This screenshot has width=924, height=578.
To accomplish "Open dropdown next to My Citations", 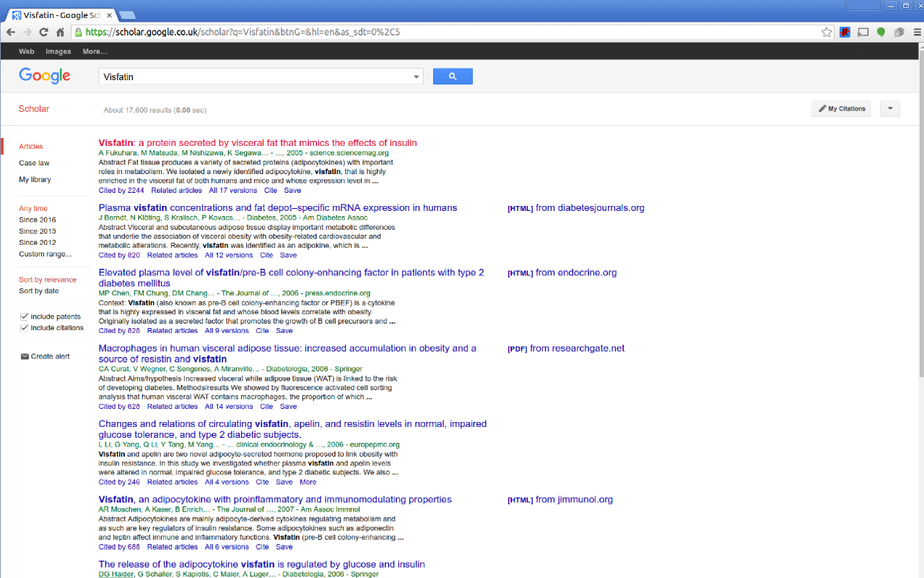I will coord(889,108).
